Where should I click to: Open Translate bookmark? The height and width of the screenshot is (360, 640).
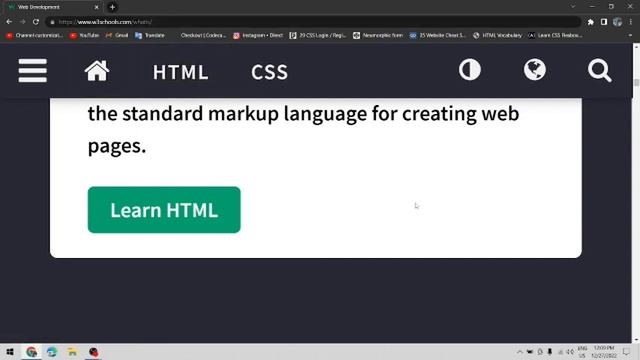[150, 36]
